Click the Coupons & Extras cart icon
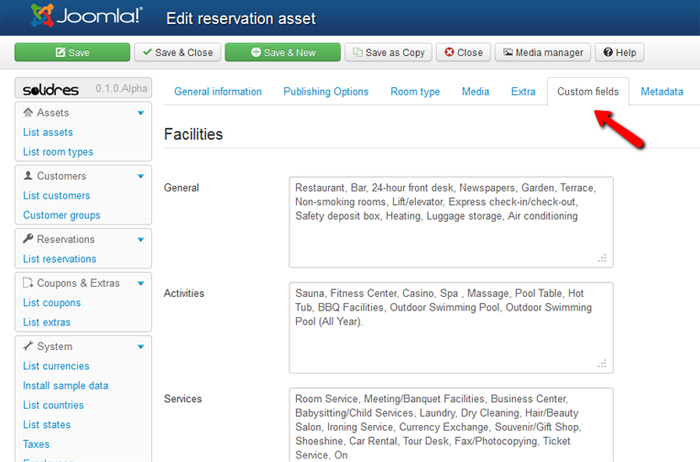The image size is (700, 462). pyautogui.click(x=27, y=283)
